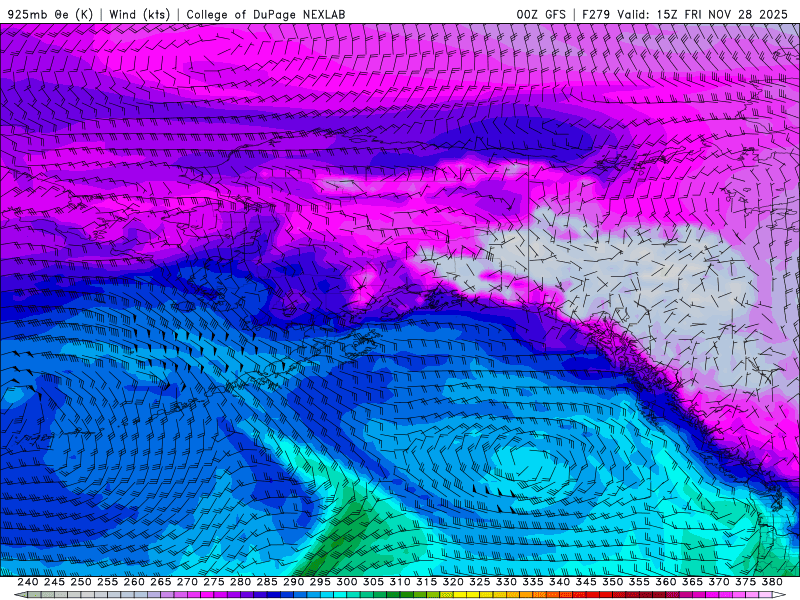Select the 365 colorbar number
The height and width of the screenshot is (600, 800).
coord(692,582)
